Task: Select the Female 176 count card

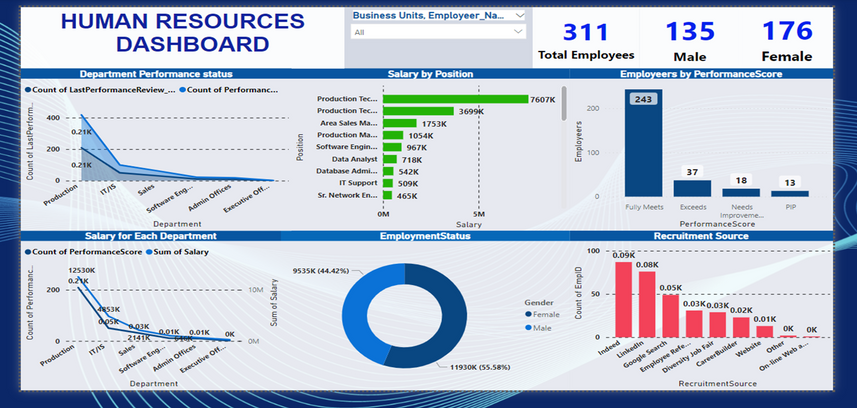Action: 785,40
